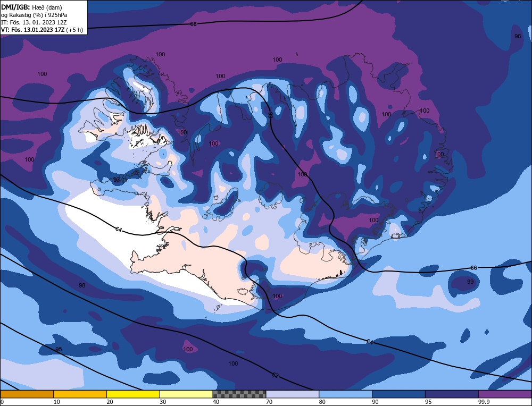532x406 pixels.
Task: Click the light blue 80–90 legend swatch
Action: (x=345, y=394)
